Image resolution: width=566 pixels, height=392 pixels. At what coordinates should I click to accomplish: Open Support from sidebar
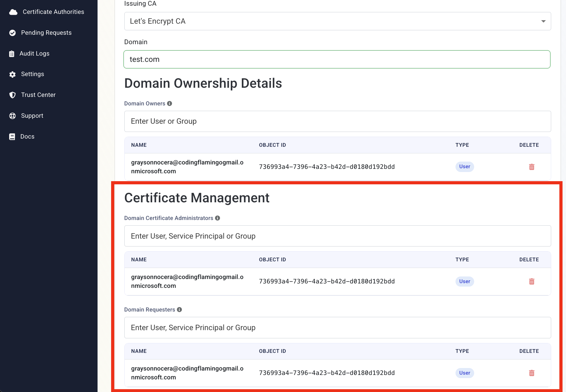[32, 116]
